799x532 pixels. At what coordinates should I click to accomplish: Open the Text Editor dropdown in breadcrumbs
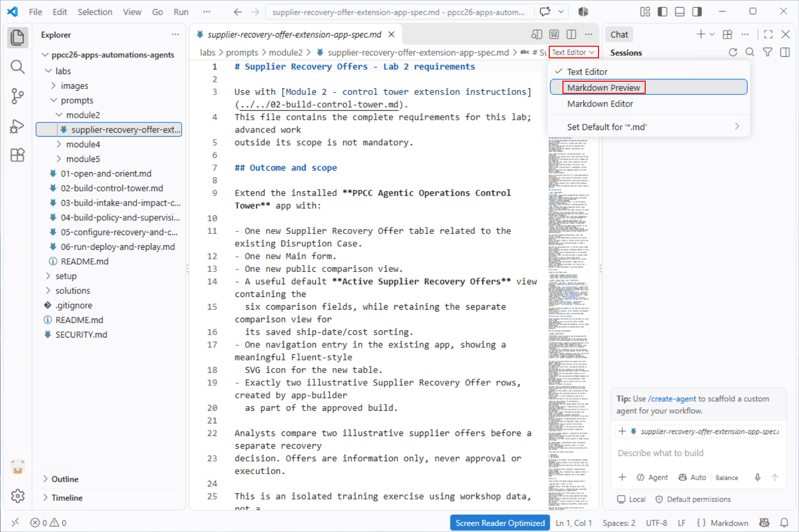(574, 52)
